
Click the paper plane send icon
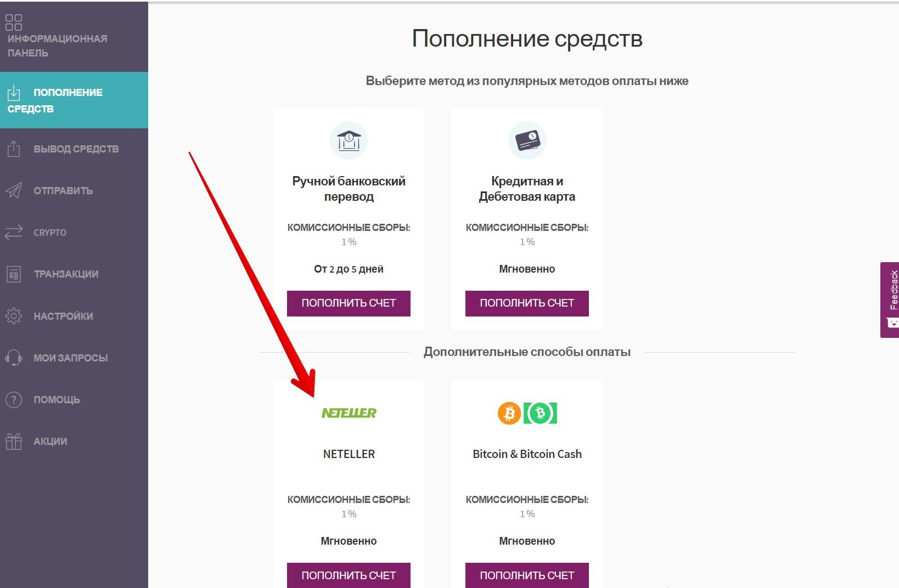coord(14,190)
